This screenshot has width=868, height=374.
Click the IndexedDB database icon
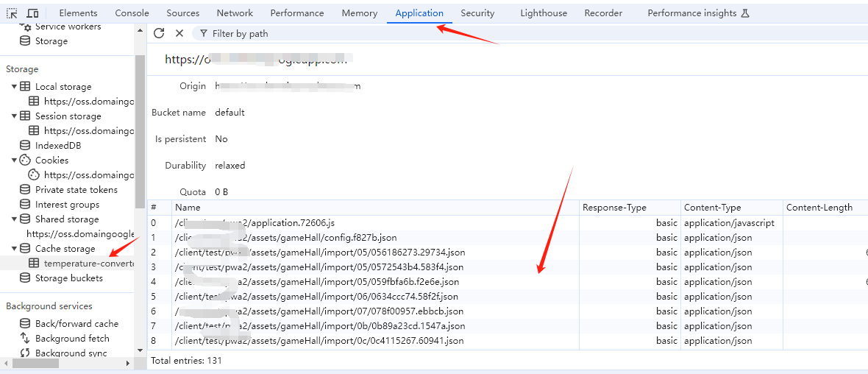(25, 146)
